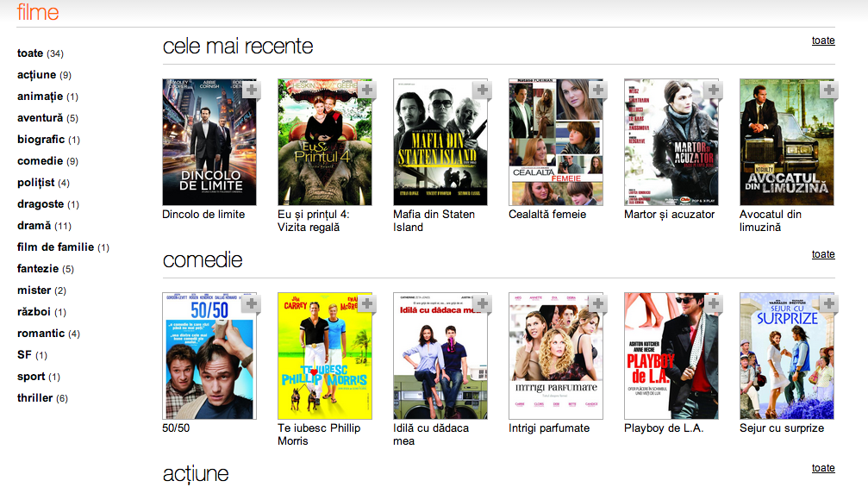This screenshot has width=868, height=487.
Task: Filter by sport category
Action: (x=39, y=377)
